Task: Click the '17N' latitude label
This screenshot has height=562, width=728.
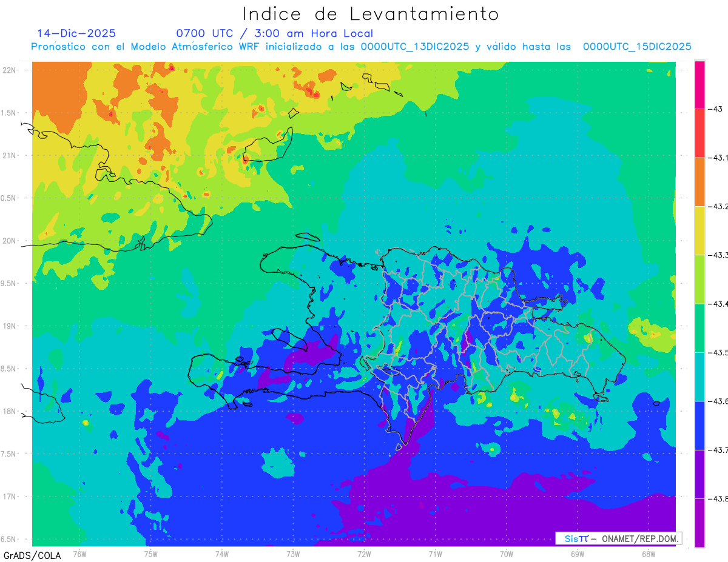Action: pos(10,497)
